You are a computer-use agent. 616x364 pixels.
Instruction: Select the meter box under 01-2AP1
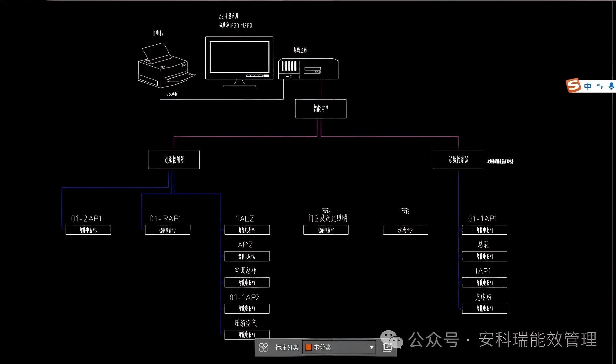click(88, 230)
